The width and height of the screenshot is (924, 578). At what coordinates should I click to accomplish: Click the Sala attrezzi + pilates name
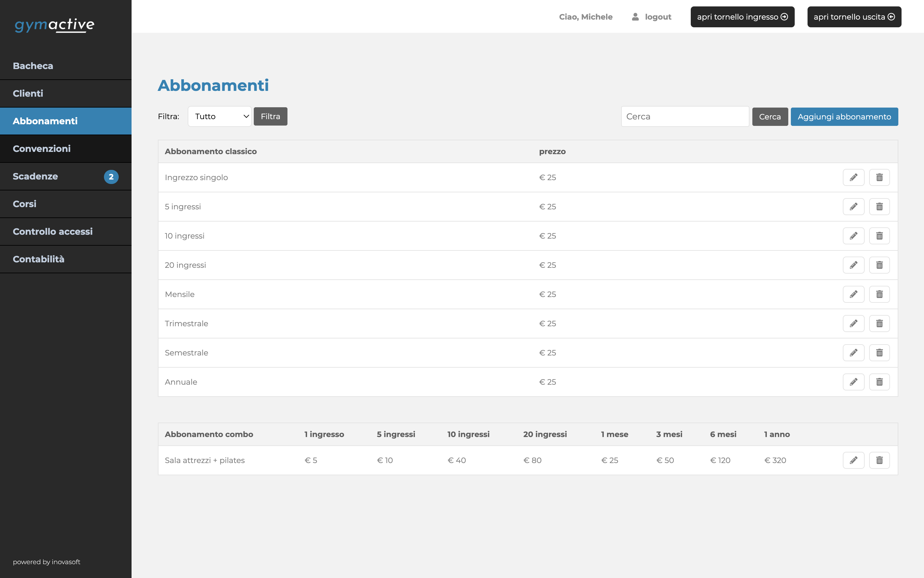[x=205, y=460]
